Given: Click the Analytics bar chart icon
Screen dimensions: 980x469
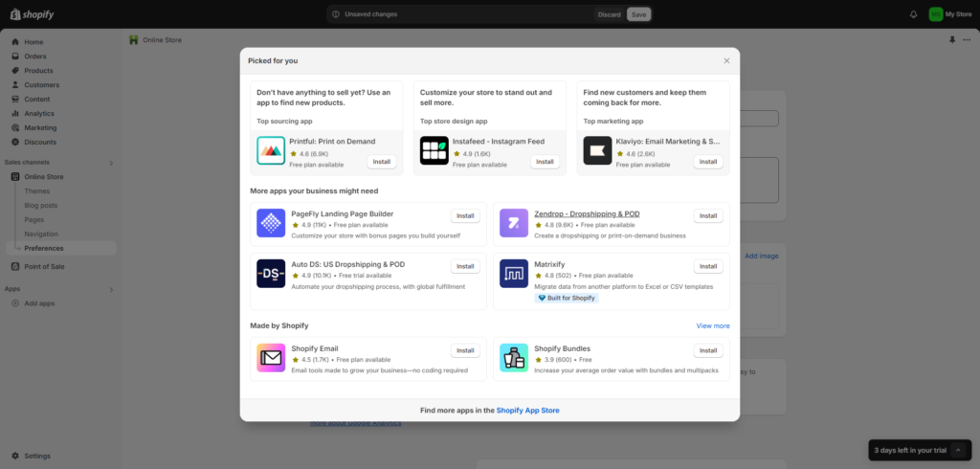Looking at the screenshot, I should (15, 114).
